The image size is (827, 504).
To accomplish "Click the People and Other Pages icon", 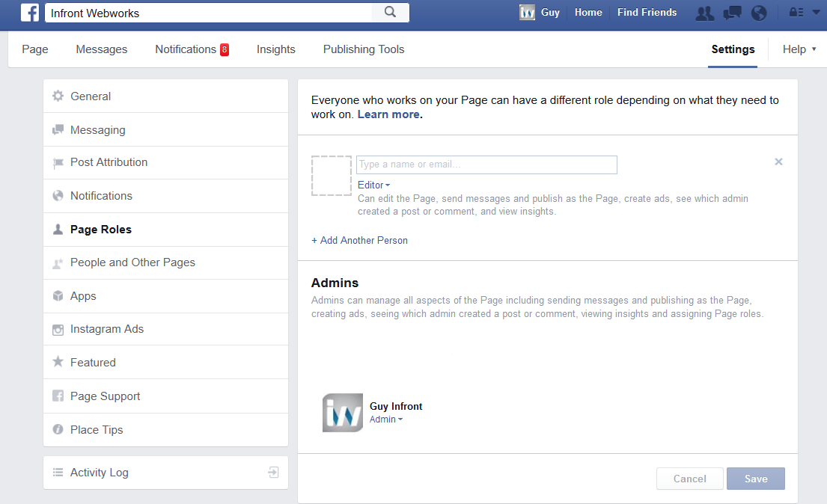I will pos(58,263).
